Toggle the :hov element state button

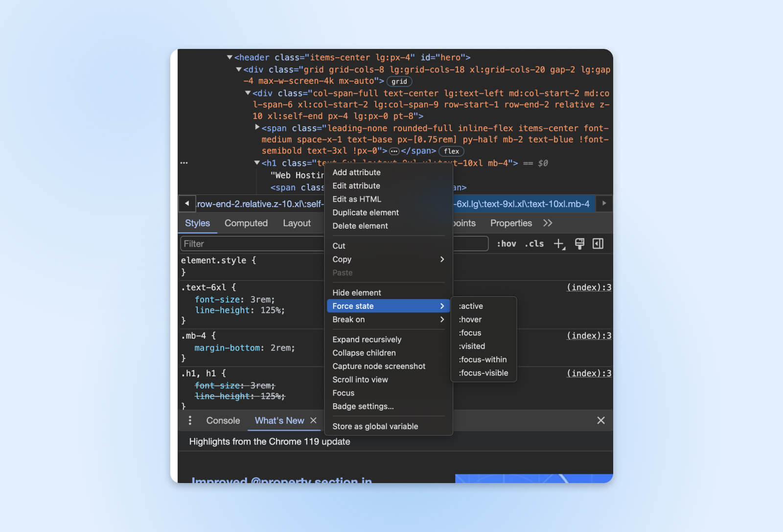point(506,244)
